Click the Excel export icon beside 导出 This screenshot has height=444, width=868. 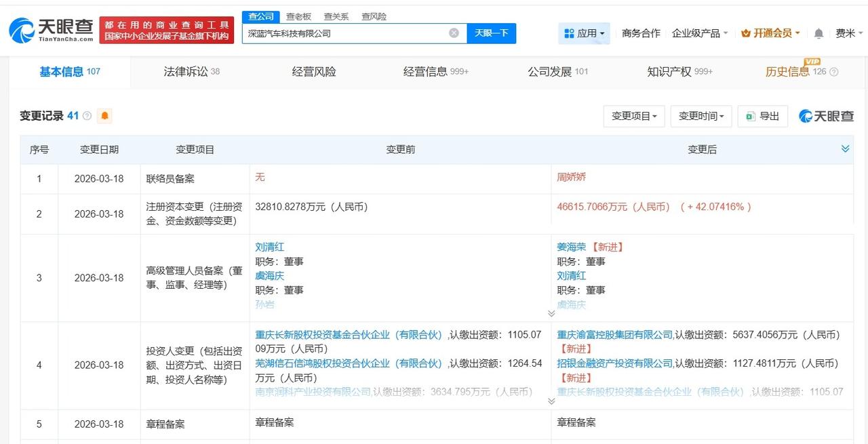[750, 116]
